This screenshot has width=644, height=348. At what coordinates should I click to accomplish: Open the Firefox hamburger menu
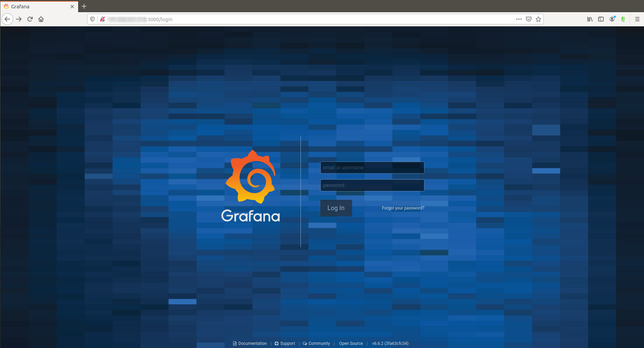[637, 19]
